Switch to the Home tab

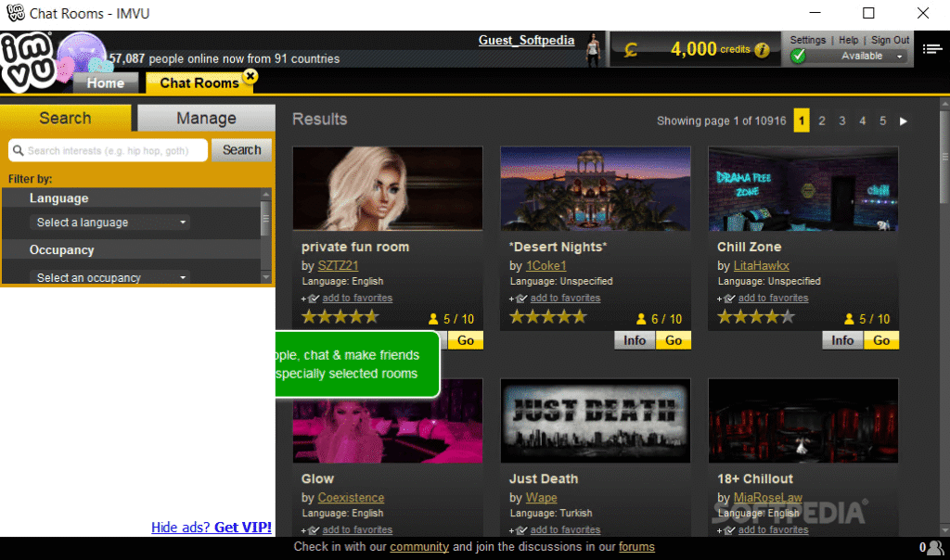[106, 83]
